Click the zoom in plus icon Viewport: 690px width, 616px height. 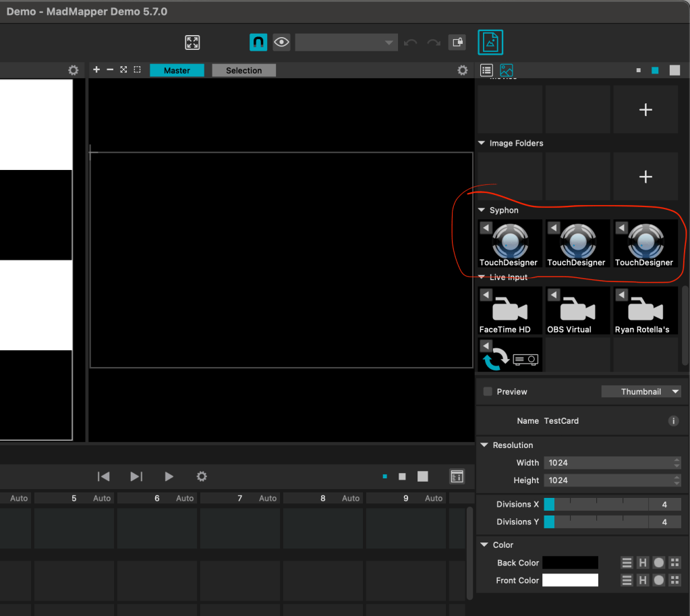click(x=96, y=70)
